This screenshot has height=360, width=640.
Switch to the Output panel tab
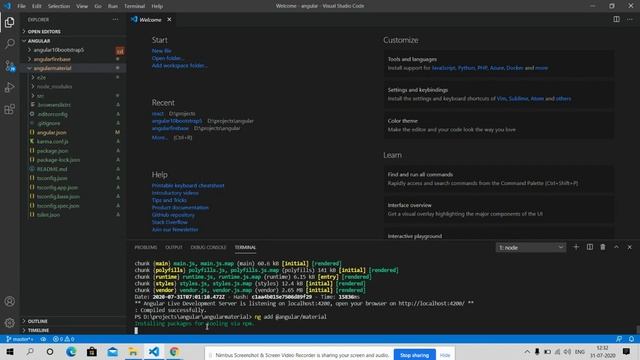click(174, 247)
